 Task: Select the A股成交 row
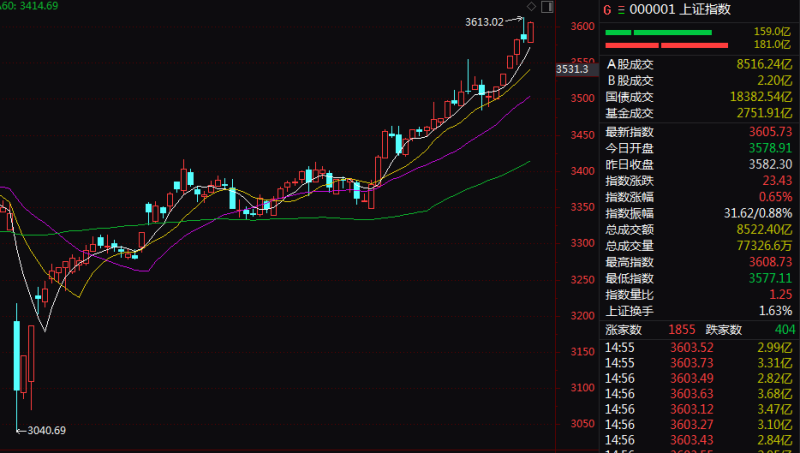[698, 64]
